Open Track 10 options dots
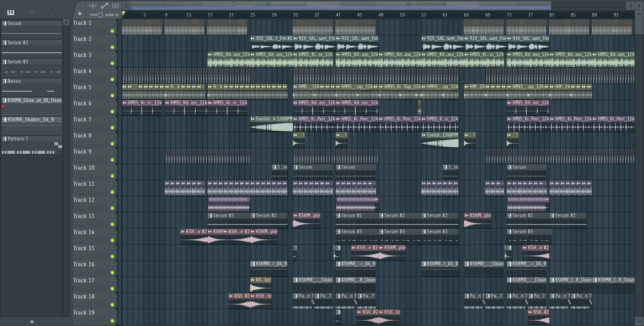 [80, 178]
